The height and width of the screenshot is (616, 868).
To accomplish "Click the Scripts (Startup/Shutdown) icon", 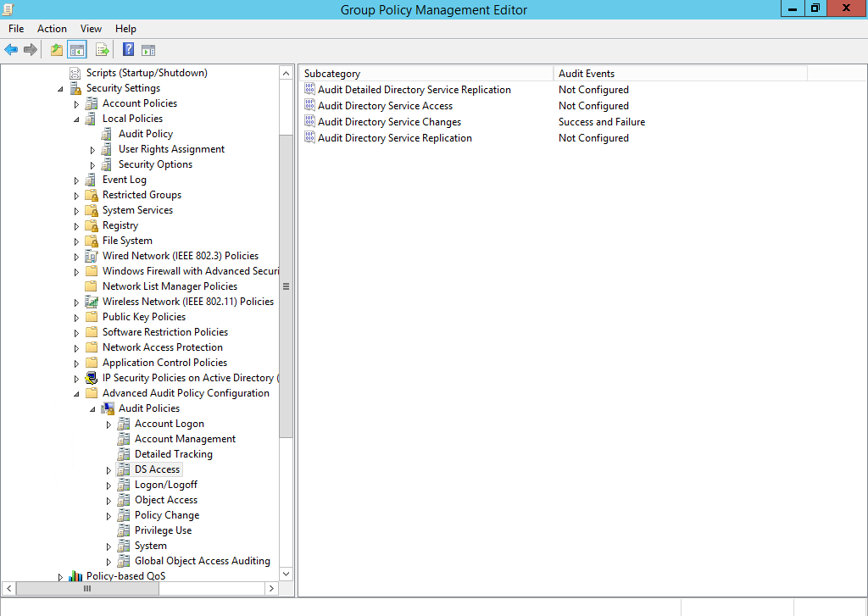I will (x=75, y=73).
